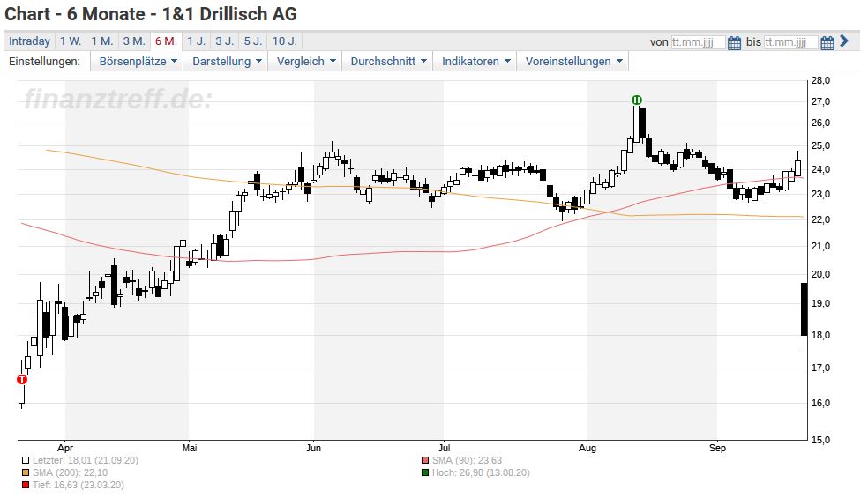This screenshot has width=868, height=498.
Task: Switch to the 1 W. range tab
Action: (71, 41)
